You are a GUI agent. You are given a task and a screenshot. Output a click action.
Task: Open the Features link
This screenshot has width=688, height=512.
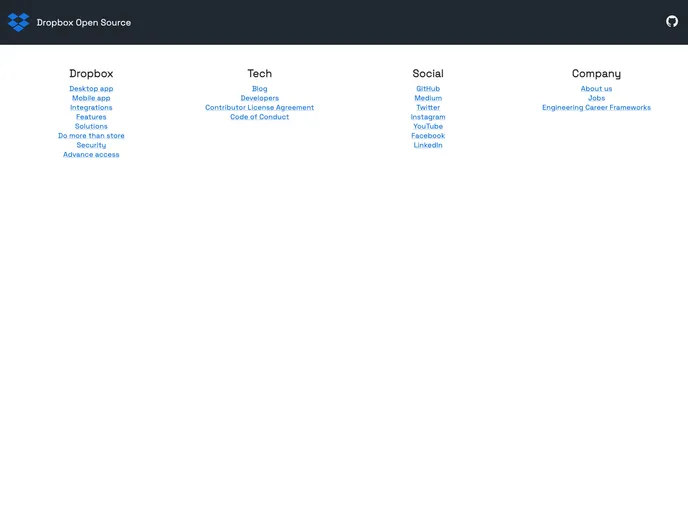pos(91,117)
